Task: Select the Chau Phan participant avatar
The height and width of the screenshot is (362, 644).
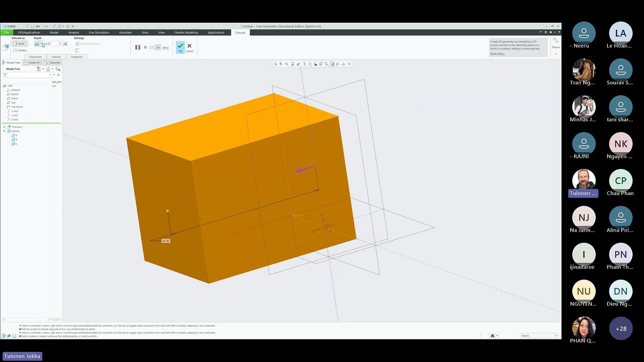Action: coord(621,181)
